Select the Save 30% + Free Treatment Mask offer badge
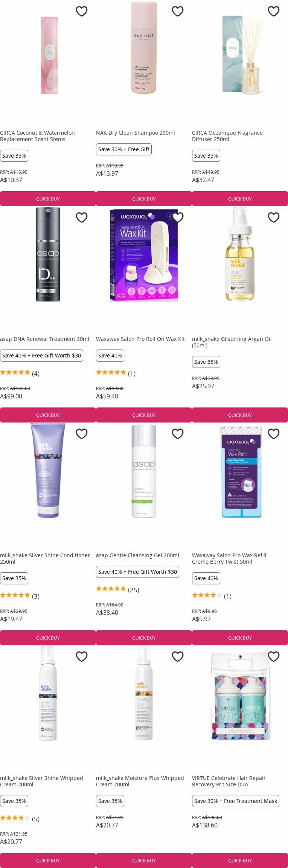The width and height of the screenshot is (288, 868). (x=235, y=801)
